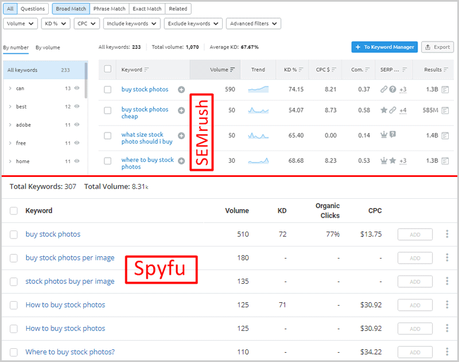Click the star SERP feature icon in 'cheap' row

pos(384,110)
